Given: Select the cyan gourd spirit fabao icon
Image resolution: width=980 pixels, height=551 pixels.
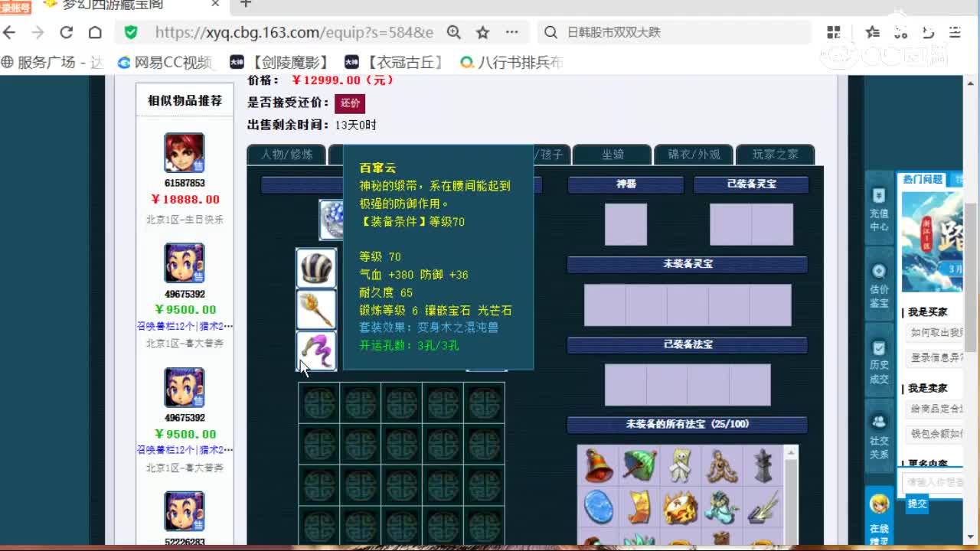Looking at the screenshot, I should 721,507.
